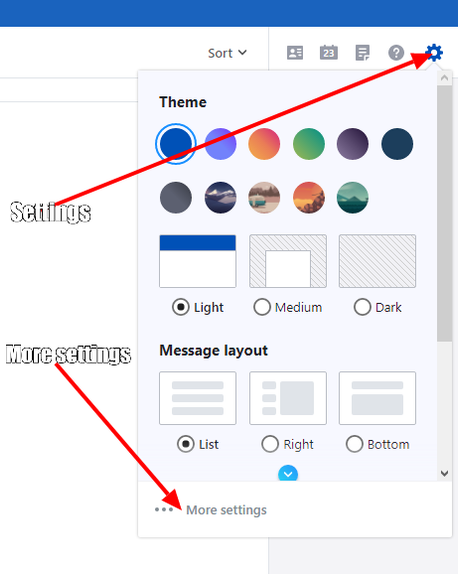Image resolution: width=458 pixels, height=574 pixels.
Task: Choose the Right message layout option
Action: pos(270,444)
